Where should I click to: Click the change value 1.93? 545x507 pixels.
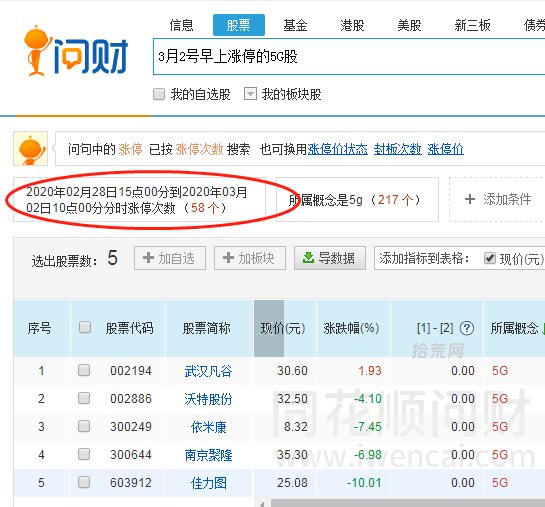pos(370,371)
